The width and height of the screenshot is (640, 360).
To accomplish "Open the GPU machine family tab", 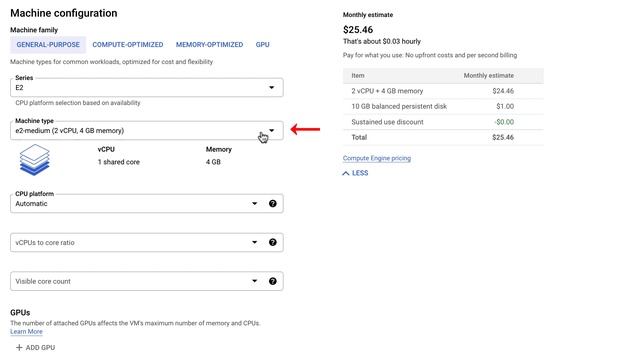I will point(262,45).
